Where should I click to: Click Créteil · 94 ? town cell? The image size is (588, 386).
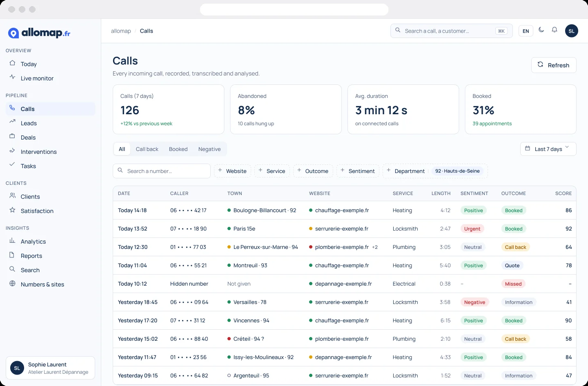tap(246, 339)
